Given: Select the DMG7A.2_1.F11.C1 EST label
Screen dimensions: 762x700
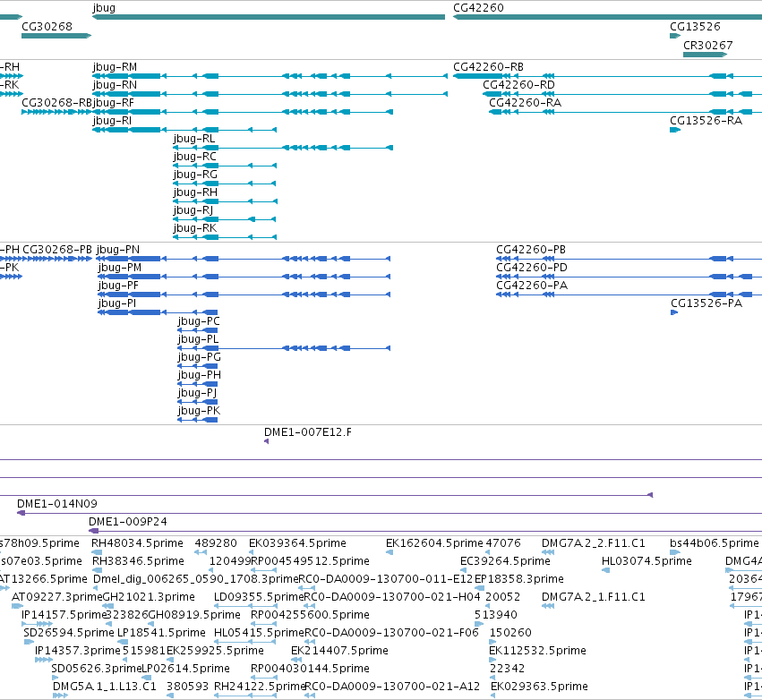Looking at the screenshot, I should click(594, 597).
